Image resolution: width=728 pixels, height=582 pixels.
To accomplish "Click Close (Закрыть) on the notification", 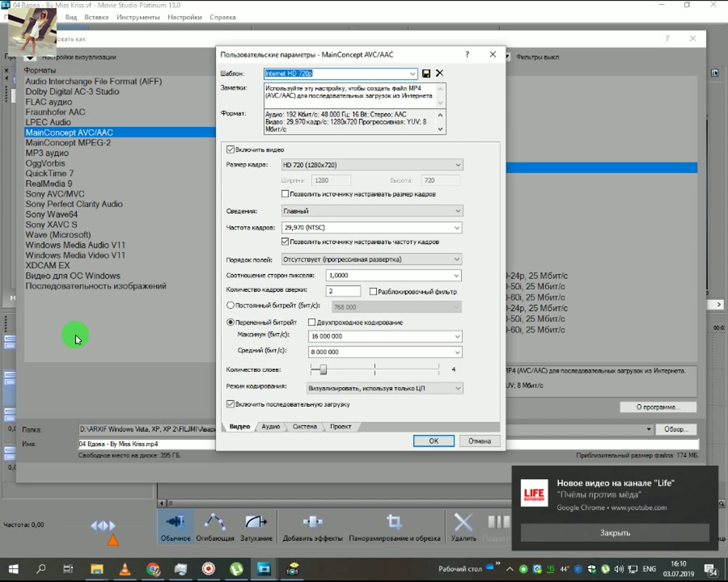I will [x=615, y=533].
